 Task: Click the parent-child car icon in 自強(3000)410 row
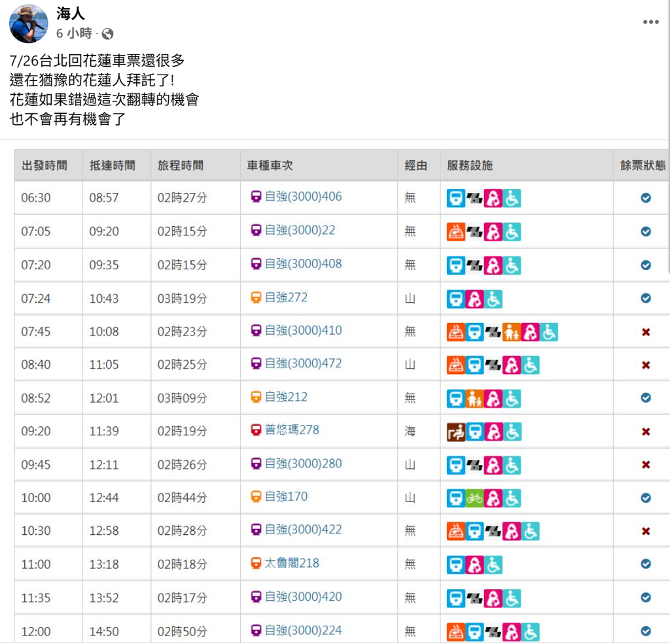pyautogui.click(x=512, y=333)
